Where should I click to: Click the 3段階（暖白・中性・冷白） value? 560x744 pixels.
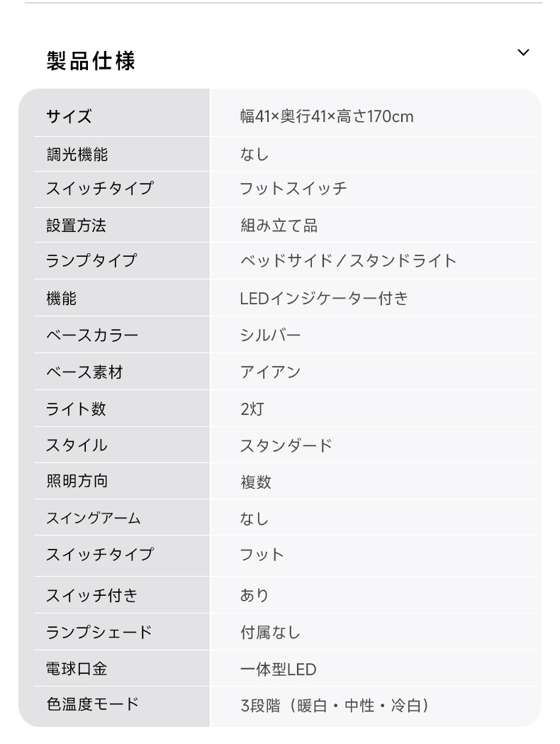335,706
